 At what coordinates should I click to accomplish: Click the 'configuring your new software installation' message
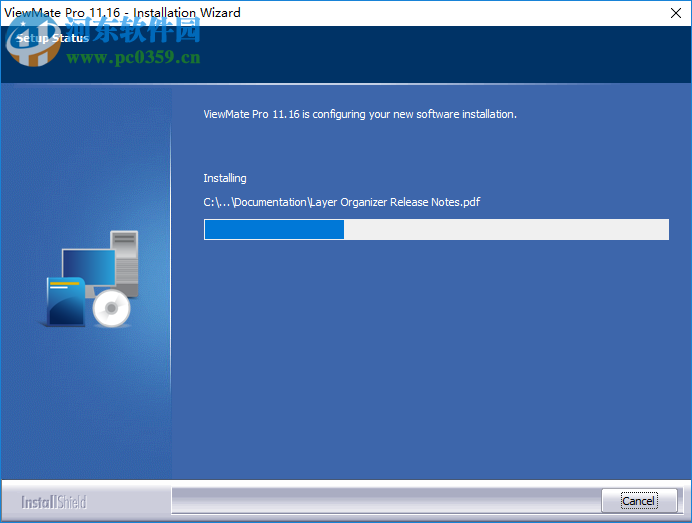(360, 114)
